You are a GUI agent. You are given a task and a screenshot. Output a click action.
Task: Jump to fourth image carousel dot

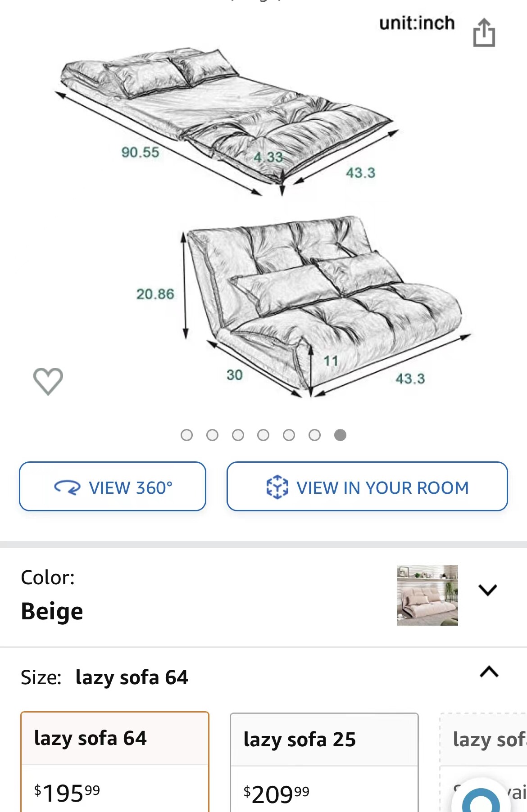263,435
